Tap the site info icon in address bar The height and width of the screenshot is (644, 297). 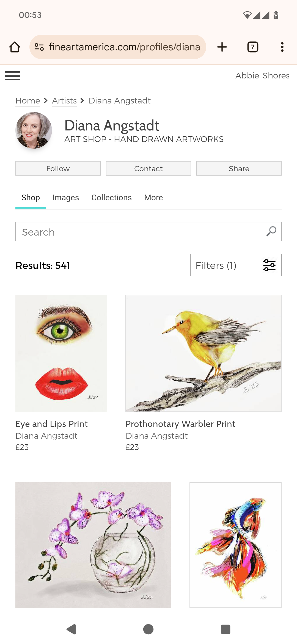tap(39, 47)
